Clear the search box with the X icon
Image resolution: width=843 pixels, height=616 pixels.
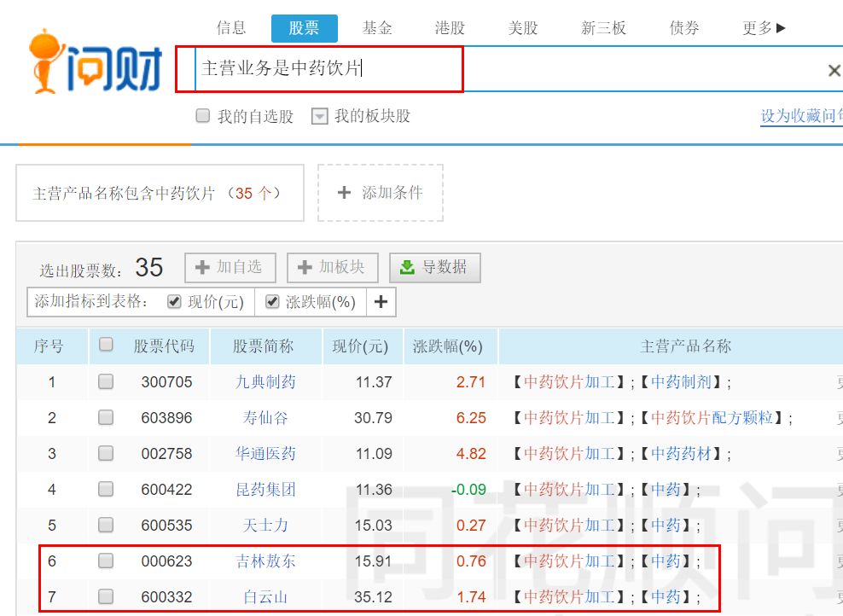tap(834, 70)
